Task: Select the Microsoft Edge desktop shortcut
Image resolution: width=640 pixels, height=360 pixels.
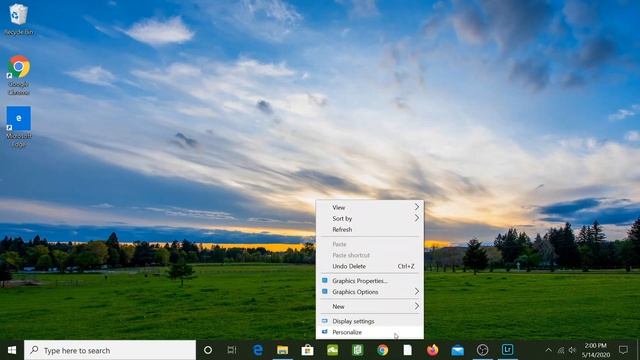Action: (x=18, y=127)
